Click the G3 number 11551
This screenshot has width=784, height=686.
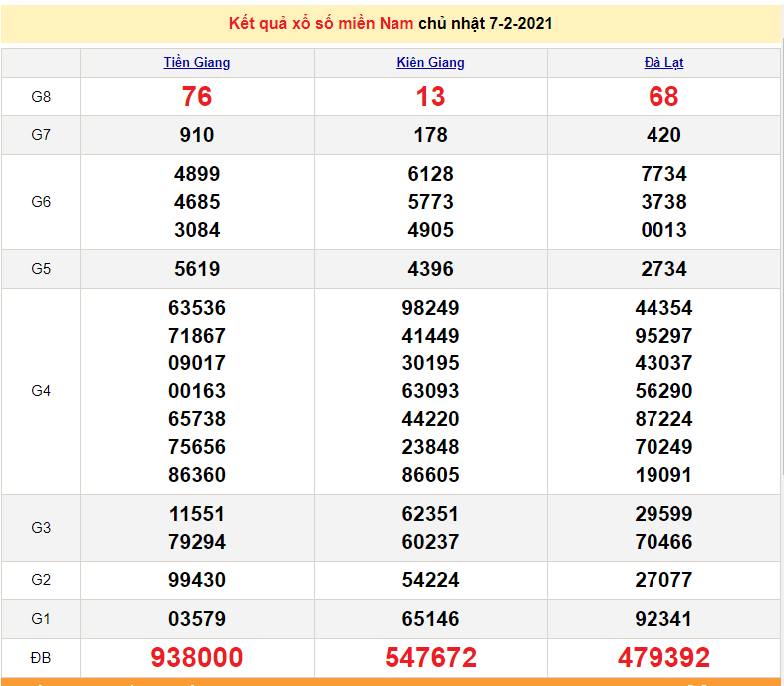[197, 515]
